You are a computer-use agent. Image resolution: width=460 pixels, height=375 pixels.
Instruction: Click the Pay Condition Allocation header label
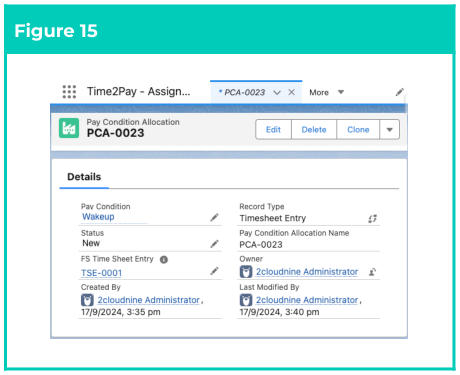point(133,122)
